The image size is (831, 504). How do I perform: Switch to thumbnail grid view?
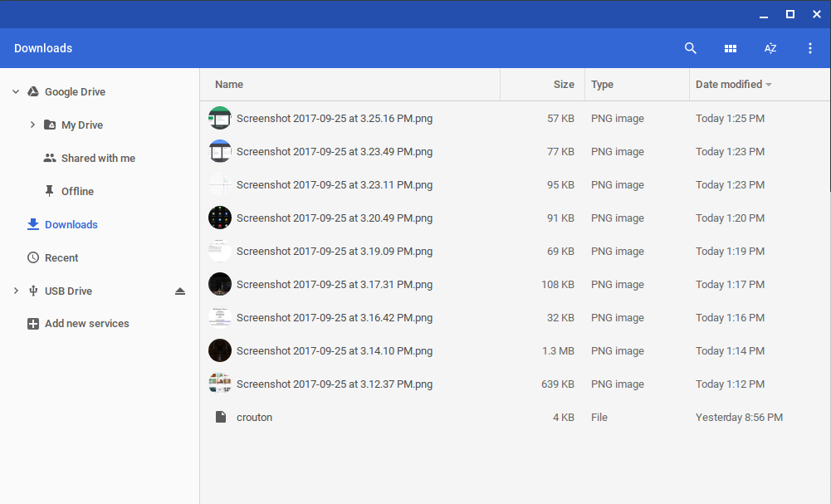pyautogui.click(x=731, y=48)
